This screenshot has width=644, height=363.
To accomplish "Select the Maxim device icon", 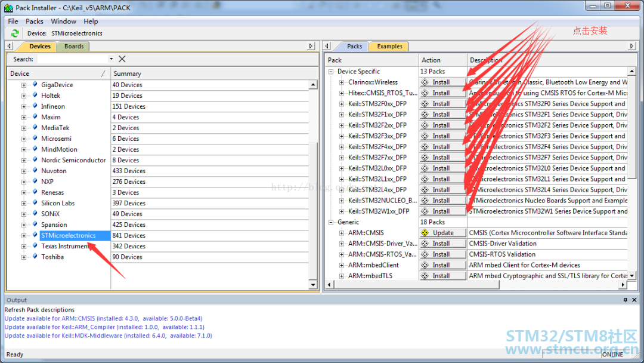I will tap(35, 117).
